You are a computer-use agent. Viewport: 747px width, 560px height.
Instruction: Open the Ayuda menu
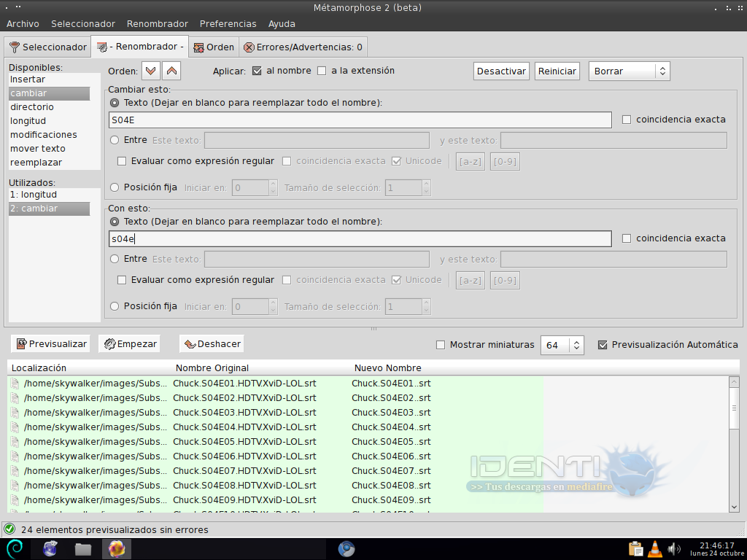[x=282, y=24]
